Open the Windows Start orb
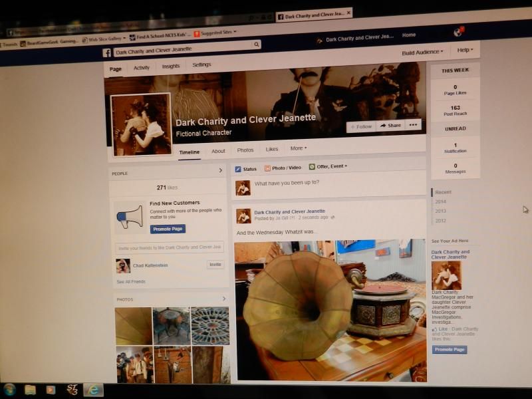 9,389
